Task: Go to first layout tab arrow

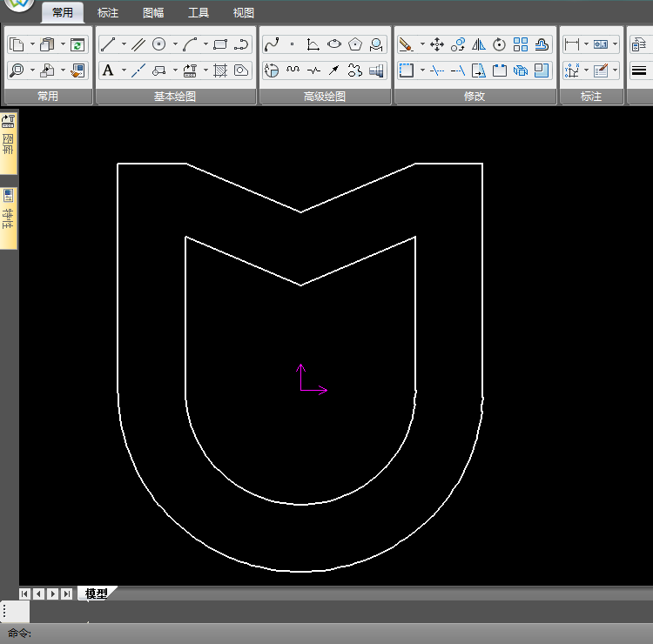Action: (x=24, y=594)
